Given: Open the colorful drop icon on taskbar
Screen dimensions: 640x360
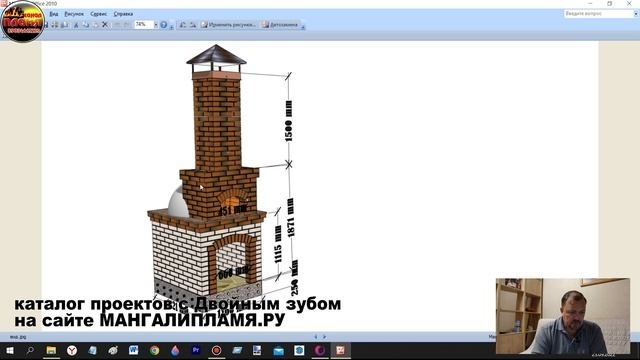Looking at the screenshot, I should [175, 351].
